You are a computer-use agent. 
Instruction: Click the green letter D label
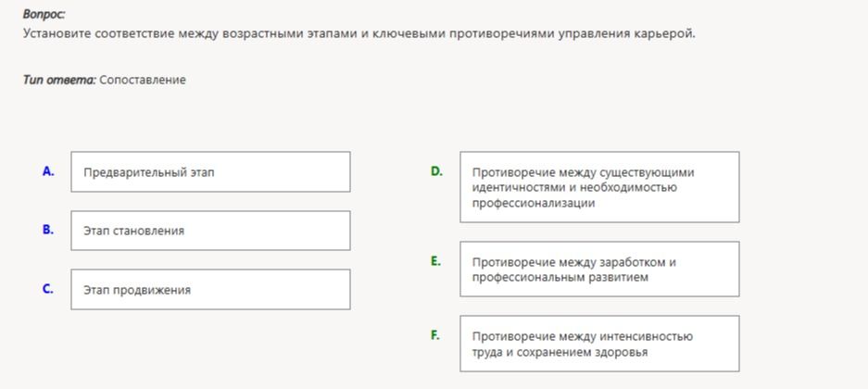[x=436, y=171]
